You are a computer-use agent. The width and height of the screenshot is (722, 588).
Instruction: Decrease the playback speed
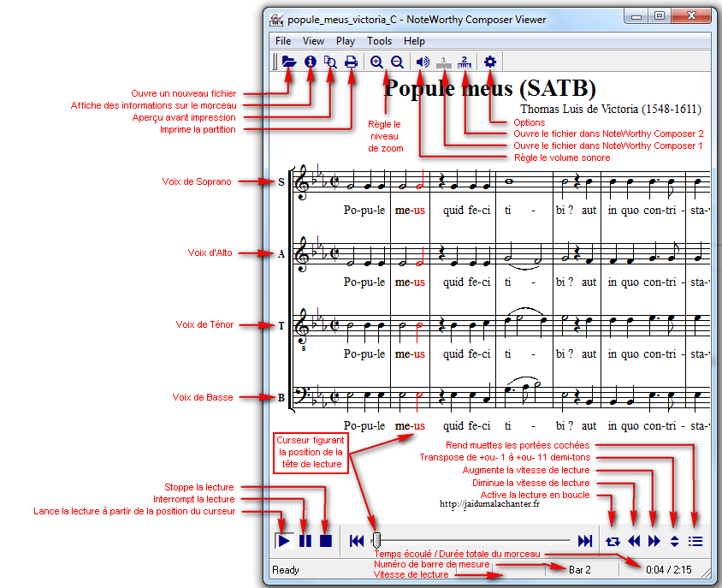click(634, 541)
